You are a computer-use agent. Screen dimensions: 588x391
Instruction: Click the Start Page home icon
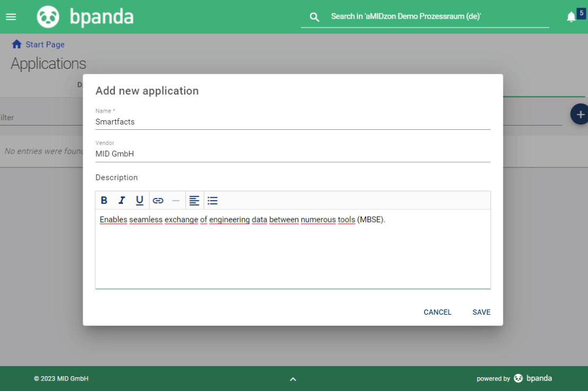tap(16, 44)
